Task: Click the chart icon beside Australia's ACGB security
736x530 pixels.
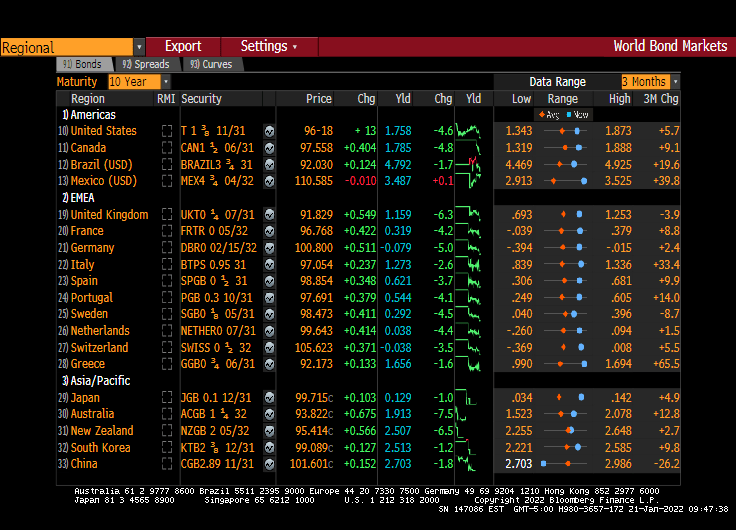Action: pos(269,414)
